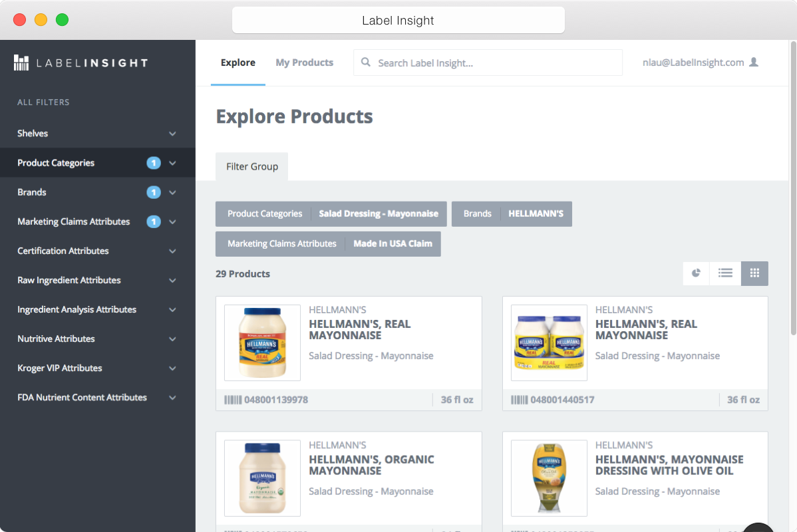Open the user profile icon

point(754,62)
